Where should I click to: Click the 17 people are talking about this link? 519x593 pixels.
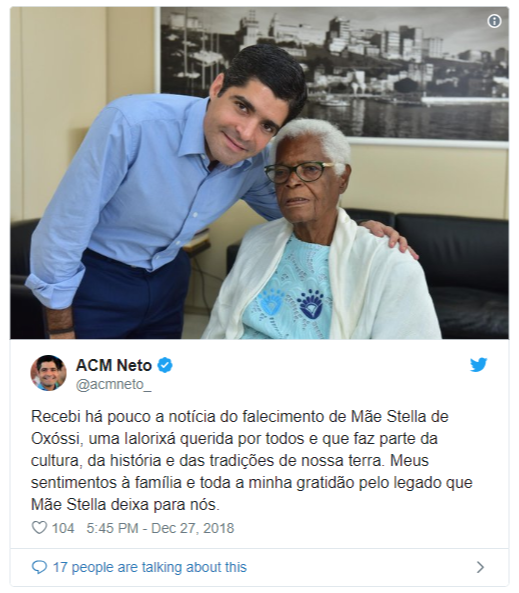[x=149, y=567]
